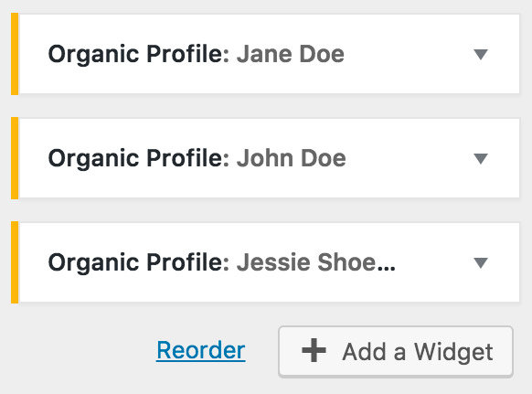Click the orange bar beside John Doe widget
The image size is (532, 394).
pyautogui.click(x=15, y=158)
